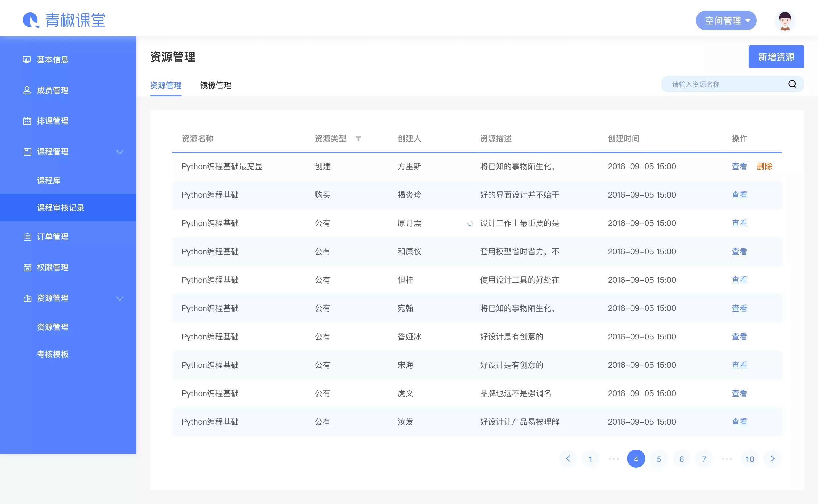Jump to page 7 in pagination
The image size is (818, 504).
point(704,459)
